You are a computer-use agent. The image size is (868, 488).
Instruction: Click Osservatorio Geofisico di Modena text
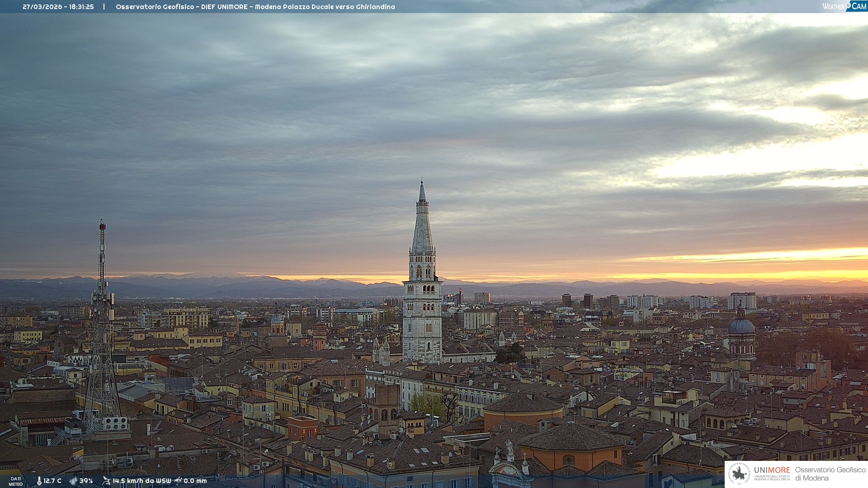830,474
